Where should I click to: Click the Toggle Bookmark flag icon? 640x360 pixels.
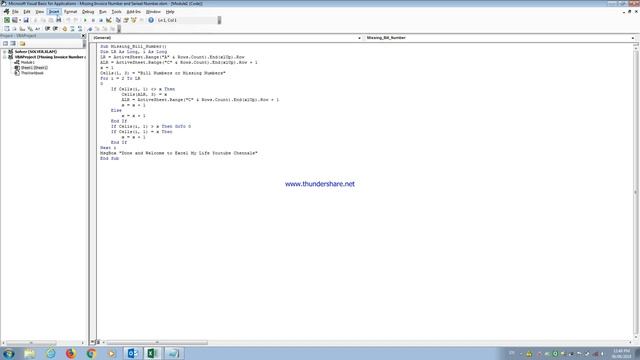tap(90, 29)
